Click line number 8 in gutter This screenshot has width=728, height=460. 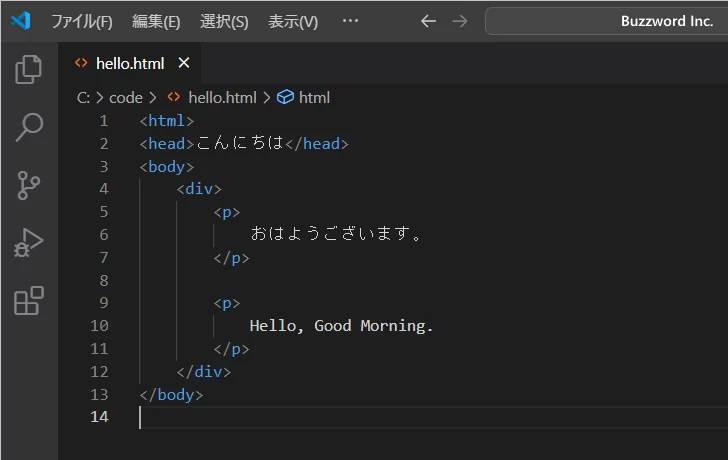tap(104, 280)
